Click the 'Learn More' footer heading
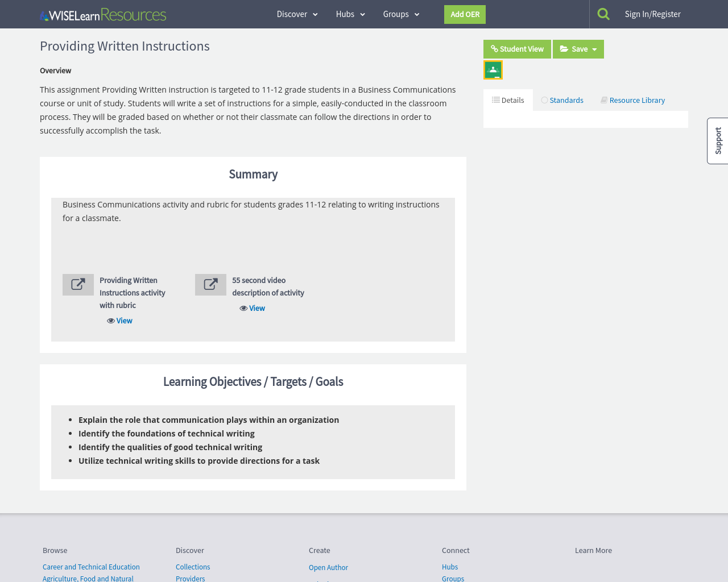This screenshot has height=582, width=728. (593, 550)
